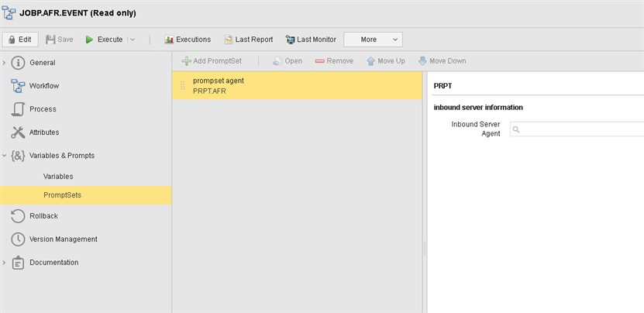Click the Edit lock button
The width and height of the screenshot is (644, 313).
19,40
